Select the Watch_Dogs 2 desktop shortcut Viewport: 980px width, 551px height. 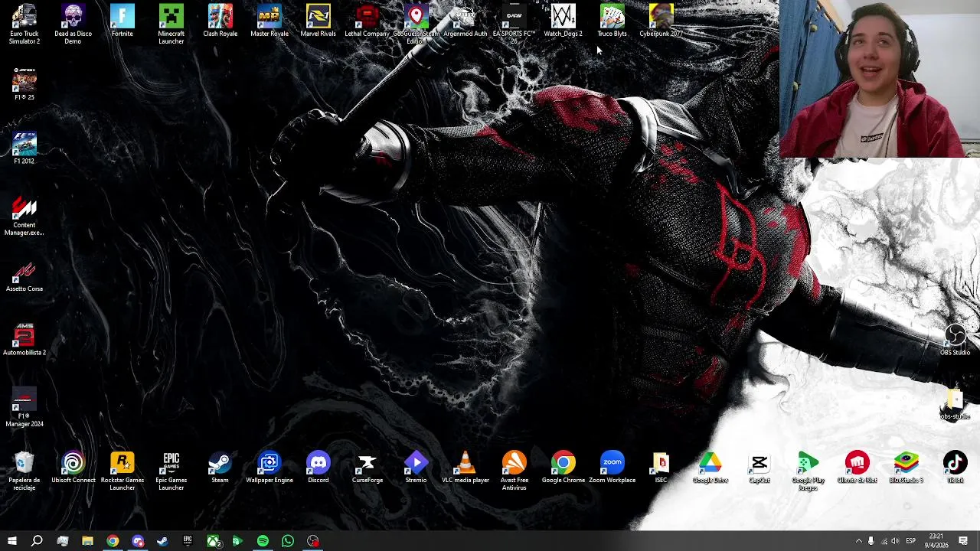[563, 21]
